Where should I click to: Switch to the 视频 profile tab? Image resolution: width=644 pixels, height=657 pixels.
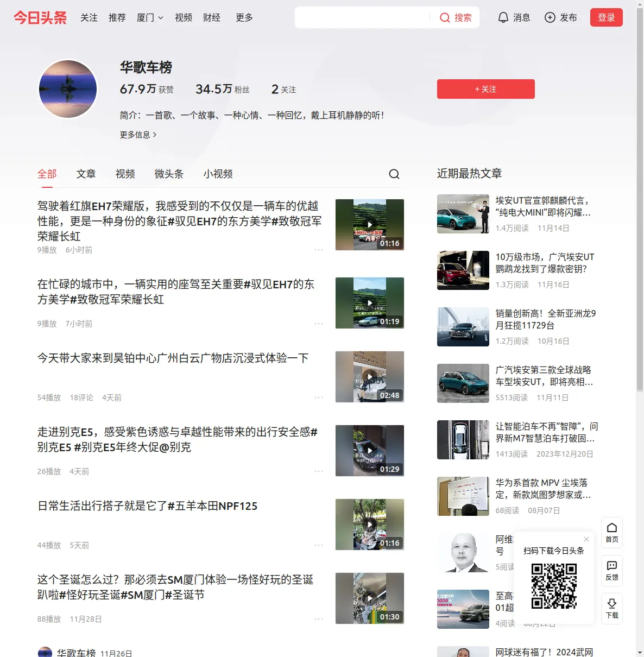pyautogui.click(x=125, y=174)
